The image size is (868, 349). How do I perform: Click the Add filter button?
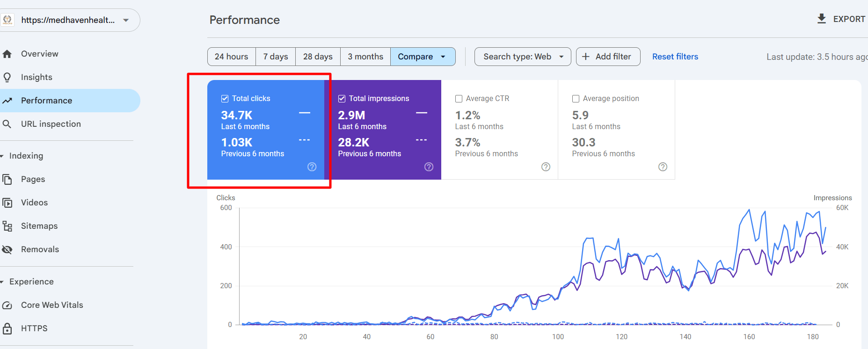point(608,57)
